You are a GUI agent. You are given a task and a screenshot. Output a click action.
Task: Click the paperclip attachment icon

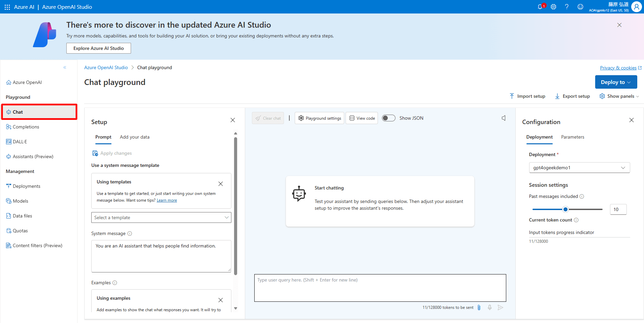coord(479,307)
